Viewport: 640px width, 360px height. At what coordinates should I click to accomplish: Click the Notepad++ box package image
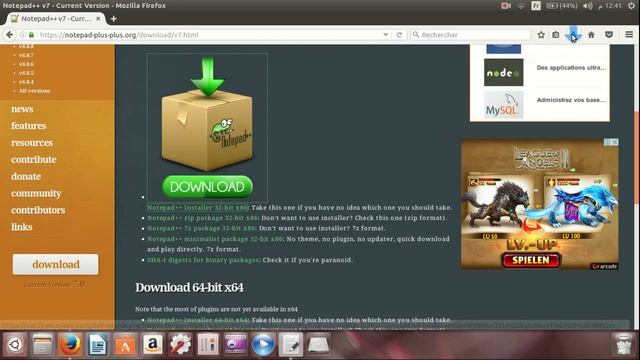[x=207, y=114]
